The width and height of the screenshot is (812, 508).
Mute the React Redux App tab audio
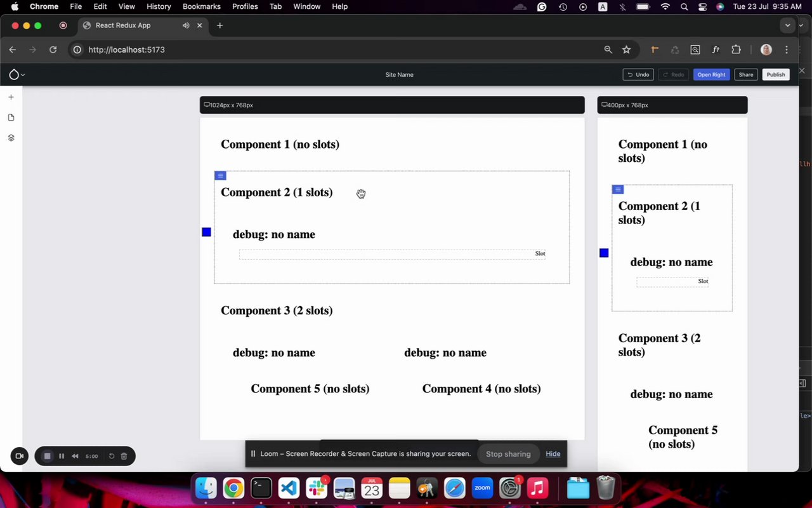186,25
